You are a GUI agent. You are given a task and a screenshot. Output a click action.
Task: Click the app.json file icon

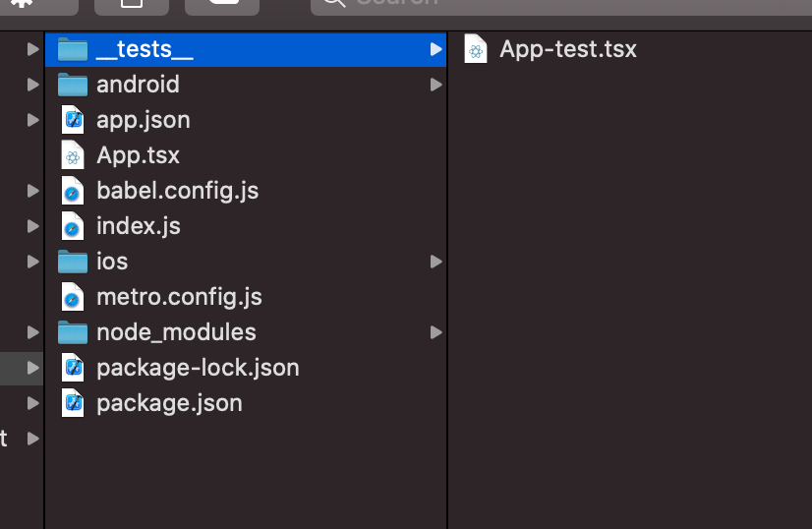pos(73,120)
